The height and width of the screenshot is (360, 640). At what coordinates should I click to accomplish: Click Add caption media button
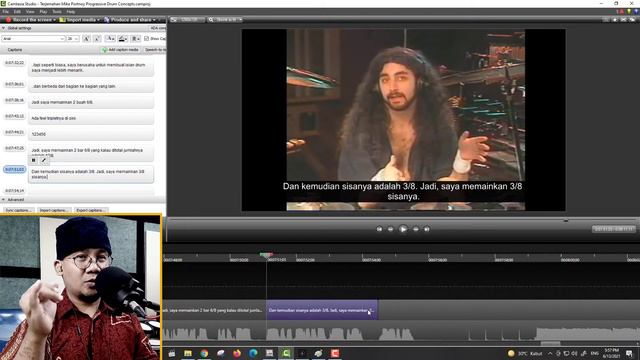121,50
